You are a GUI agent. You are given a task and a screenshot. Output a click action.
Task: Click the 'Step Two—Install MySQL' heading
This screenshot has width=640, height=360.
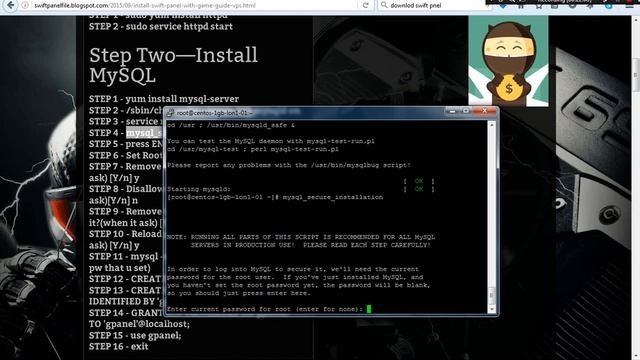tap(173, 65)
